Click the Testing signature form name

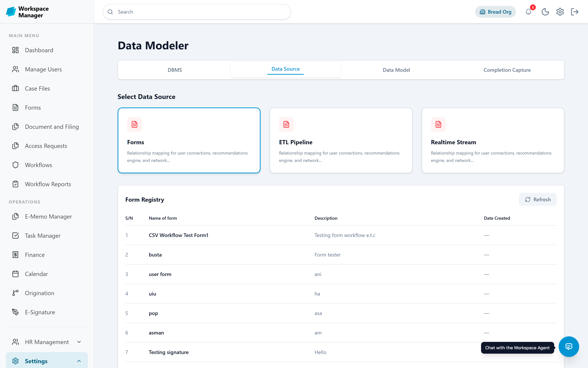[x=169, y=352]
